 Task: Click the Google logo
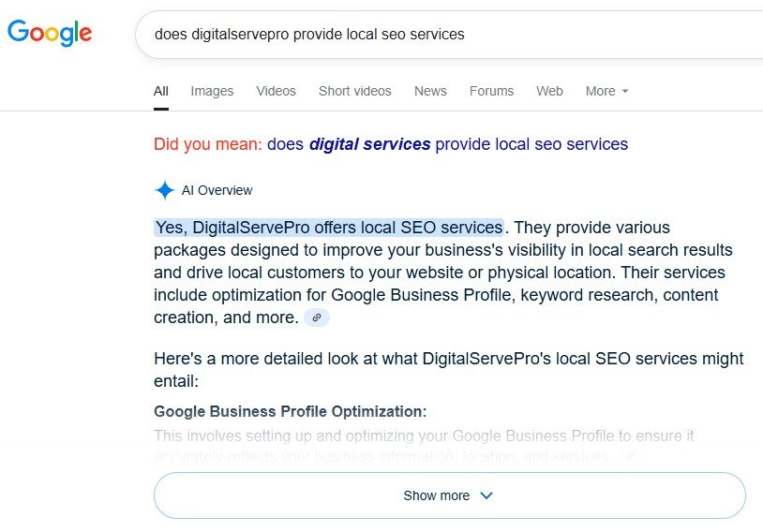(x=50, y=33)
